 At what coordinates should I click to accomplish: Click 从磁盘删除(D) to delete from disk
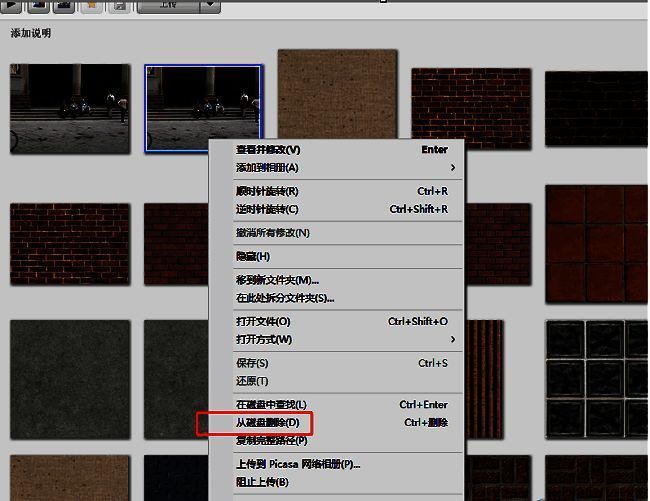267,423
